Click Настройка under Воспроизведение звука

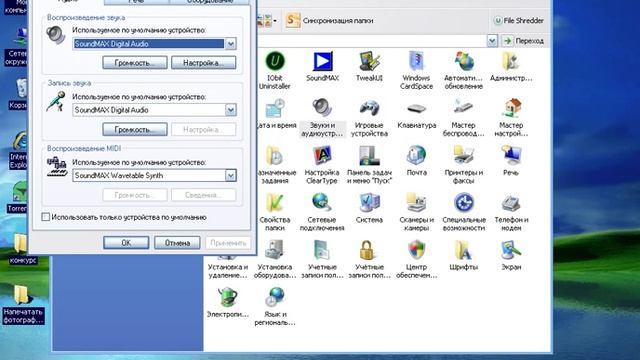coord(203,63)
